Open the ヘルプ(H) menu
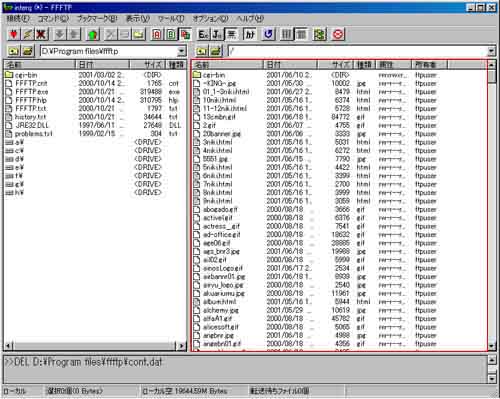500x399 pixels. 250,19
